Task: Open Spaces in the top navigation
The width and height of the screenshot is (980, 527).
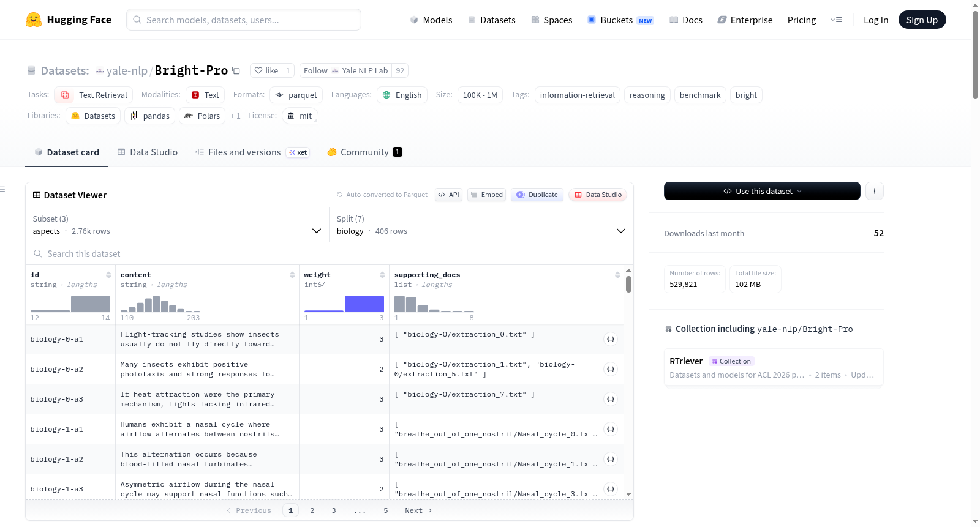Action: click(x=552, y=20)
